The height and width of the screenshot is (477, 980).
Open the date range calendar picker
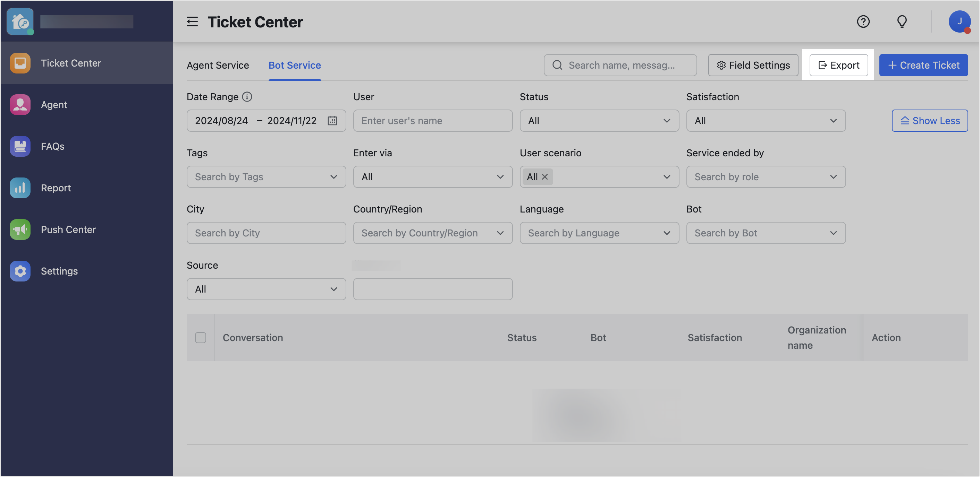(x=332, y=121)
